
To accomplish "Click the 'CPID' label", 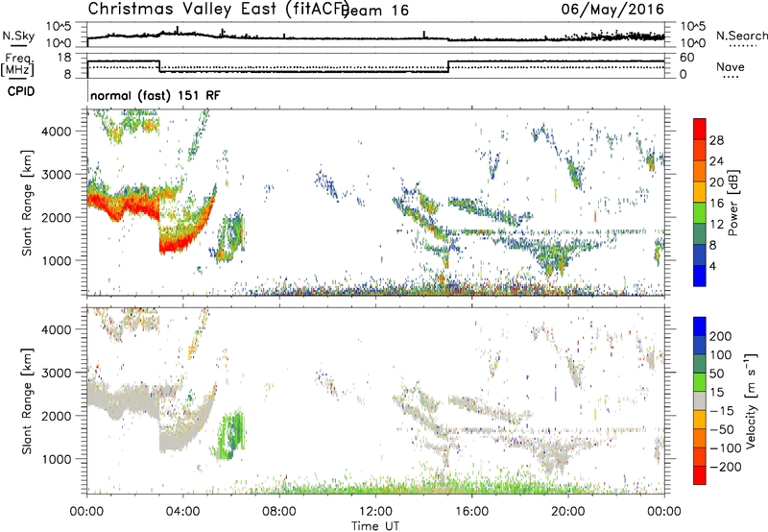I will pos(21,91).
